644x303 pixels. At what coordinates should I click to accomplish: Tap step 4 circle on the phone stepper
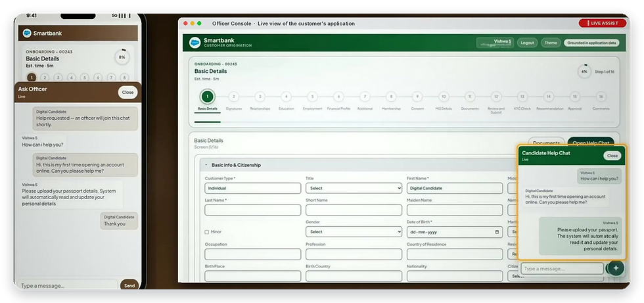point(72,77)
